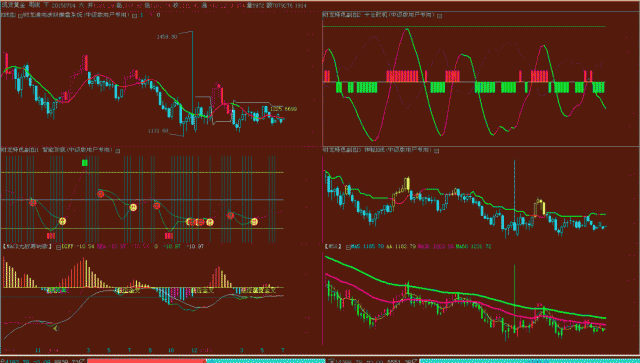Toggle the expander beside middle-right candlestick title
The width and height of the screenshot is (640, 363).
(x=437, y=151)
